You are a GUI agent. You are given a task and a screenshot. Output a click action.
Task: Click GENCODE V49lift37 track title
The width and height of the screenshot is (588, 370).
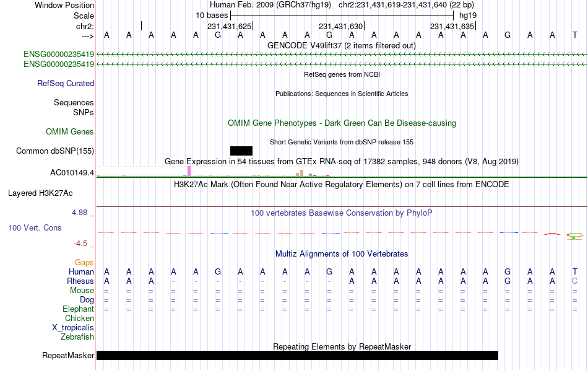coord(342,46)
